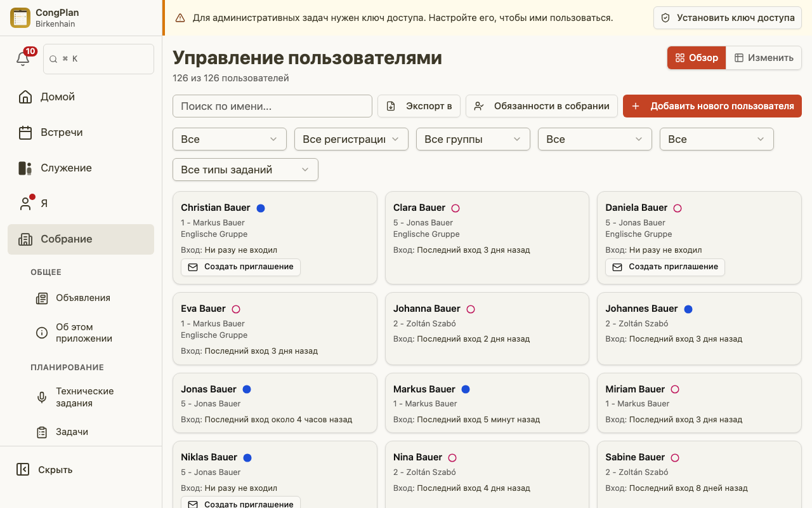Collapse the sidebar with Скрыть
The image size is (812, 508).
pyautogui.click(x=81, y=470)
